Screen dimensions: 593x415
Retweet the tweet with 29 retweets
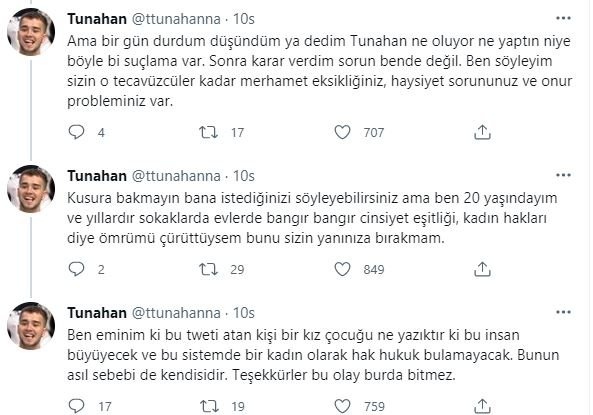pos(208,269)
